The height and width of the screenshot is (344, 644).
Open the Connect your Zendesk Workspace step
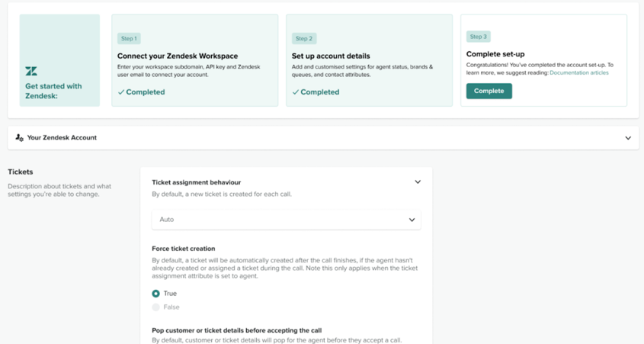[178, 56]
